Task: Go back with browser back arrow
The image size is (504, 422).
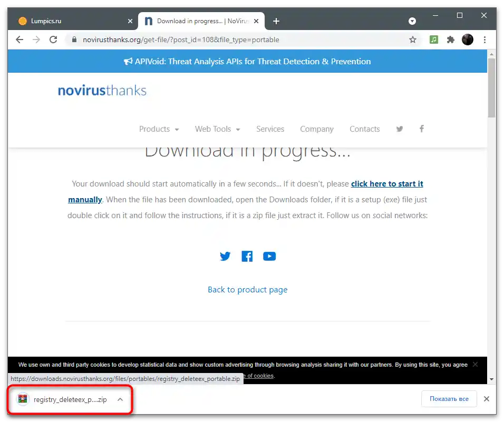Action: coord(20,40)
